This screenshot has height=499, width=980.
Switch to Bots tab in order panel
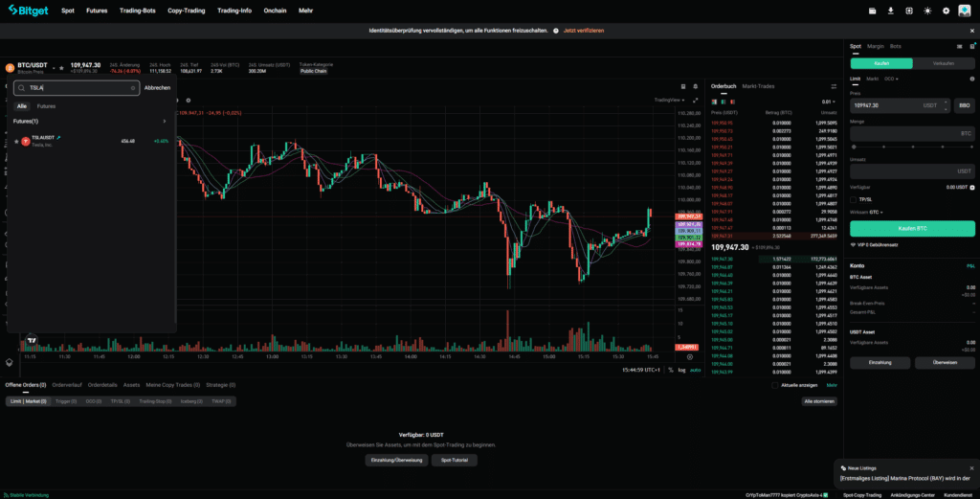point(896,46)
